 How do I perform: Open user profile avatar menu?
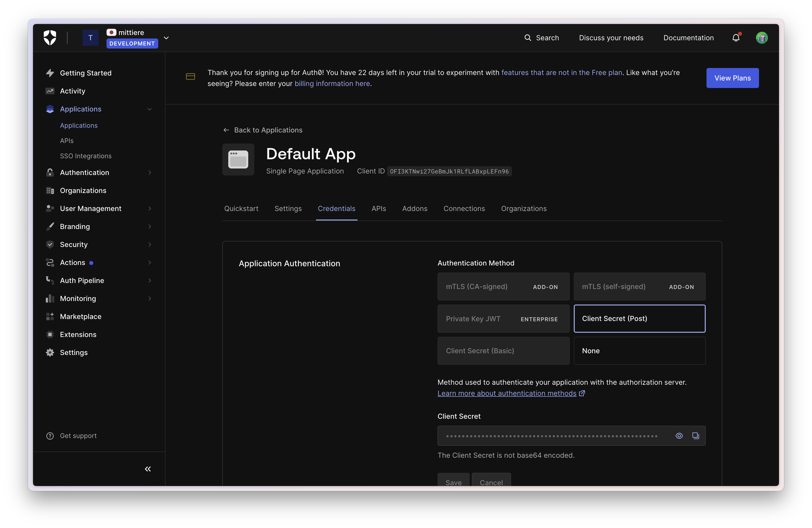(x=761, y=37)
